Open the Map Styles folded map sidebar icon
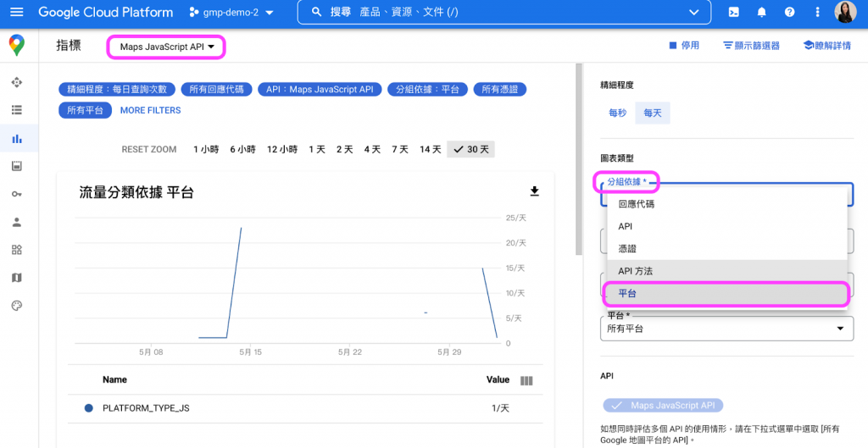Screen dimensions: 868x448 (x=17, y=278)
